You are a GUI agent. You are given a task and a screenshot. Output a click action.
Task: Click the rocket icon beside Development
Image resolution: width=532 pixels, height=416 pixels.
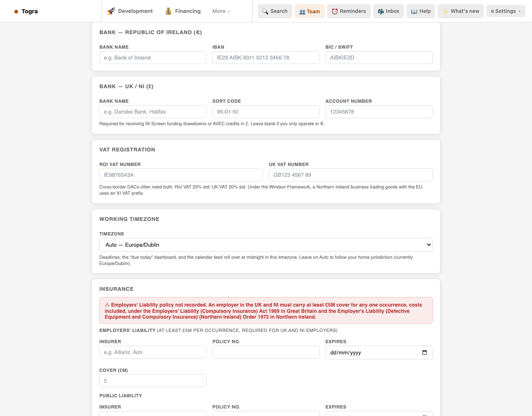tap(111, 11)
